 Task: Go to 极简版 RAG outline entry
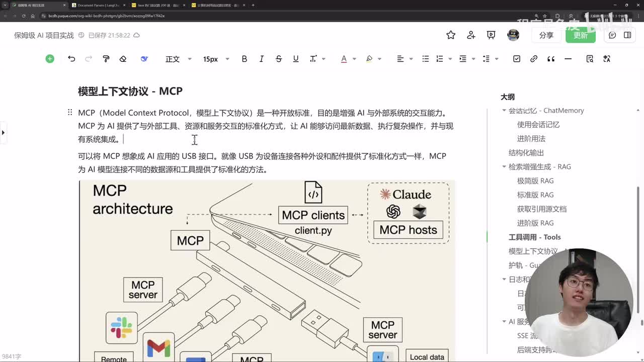(x=535, y=181)
